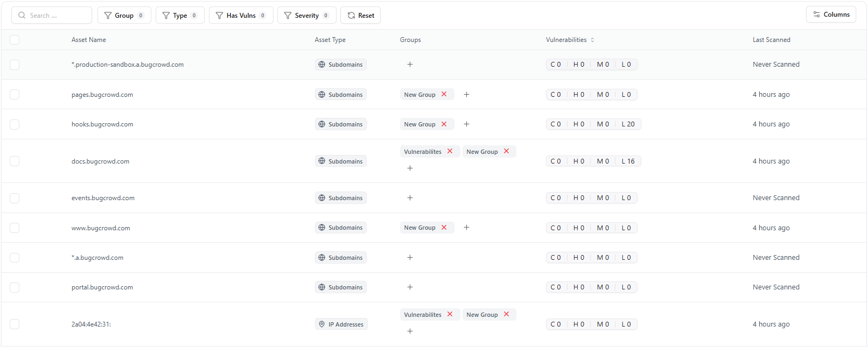The image size is (868, 347).
Task: Add group to pages.bugcrowd.com
Action: (466, 94)
